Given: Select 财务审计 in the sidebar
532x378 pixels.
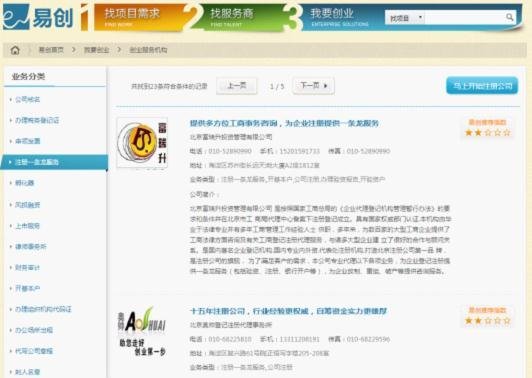Looking at the screenshot, I should (27, 268).
